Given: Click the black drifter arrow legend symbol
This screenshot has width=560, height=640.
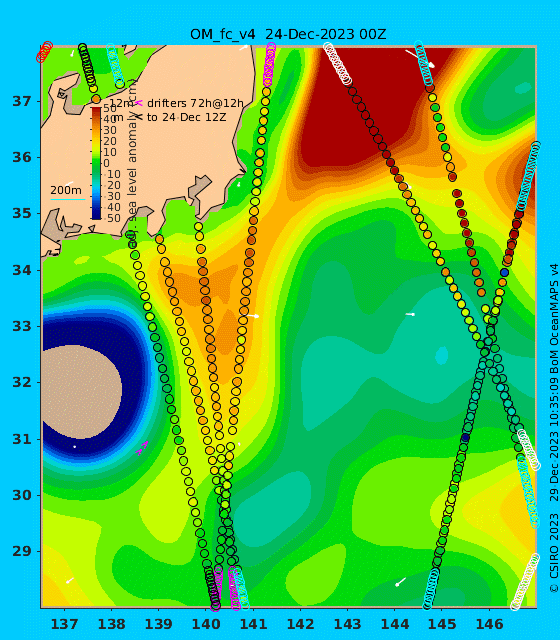Looking at the screenshot, I should click(139, 117).
